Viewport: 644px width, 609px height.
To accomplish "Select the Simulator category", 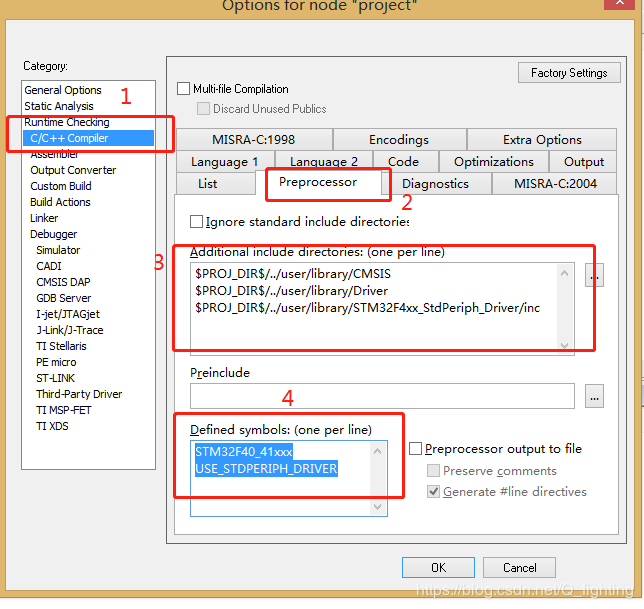I will (58, 250).
